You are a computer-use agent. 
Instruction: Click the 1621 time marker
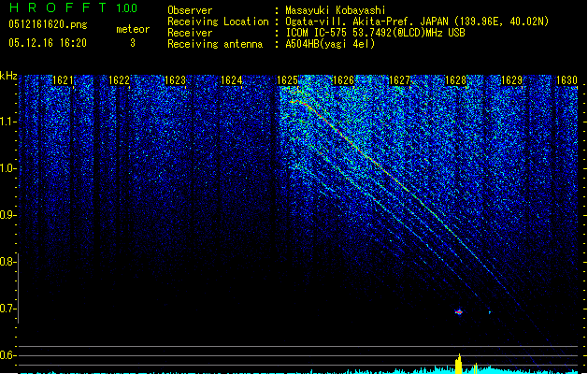[63, 80]
